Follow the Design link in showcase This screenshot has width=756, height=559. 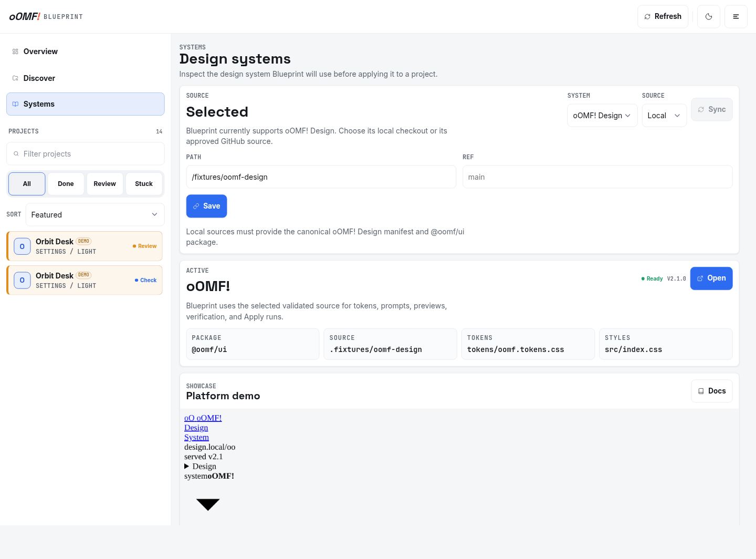[196, 428]
